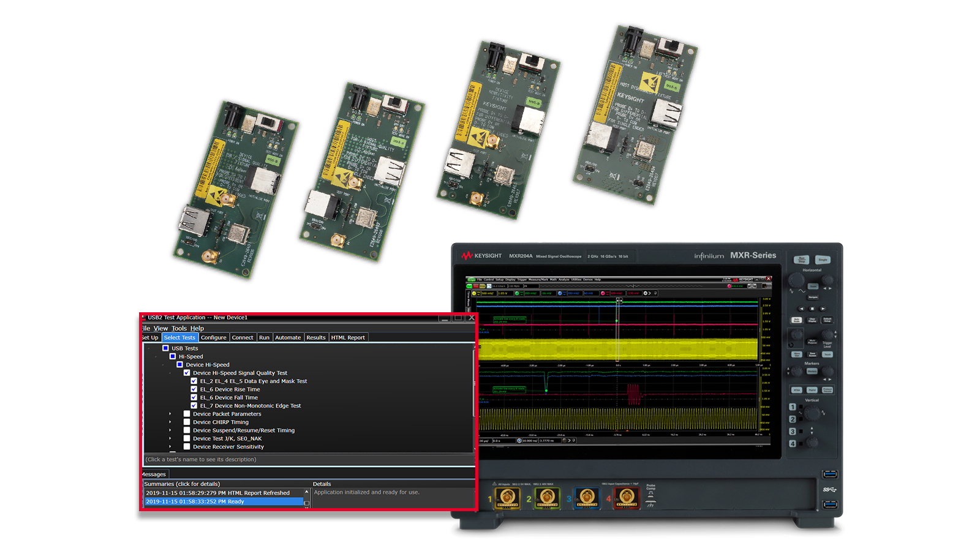
Task: Expand Device Receiver Sensitivity tree node
Action: (x=170, y=447)
